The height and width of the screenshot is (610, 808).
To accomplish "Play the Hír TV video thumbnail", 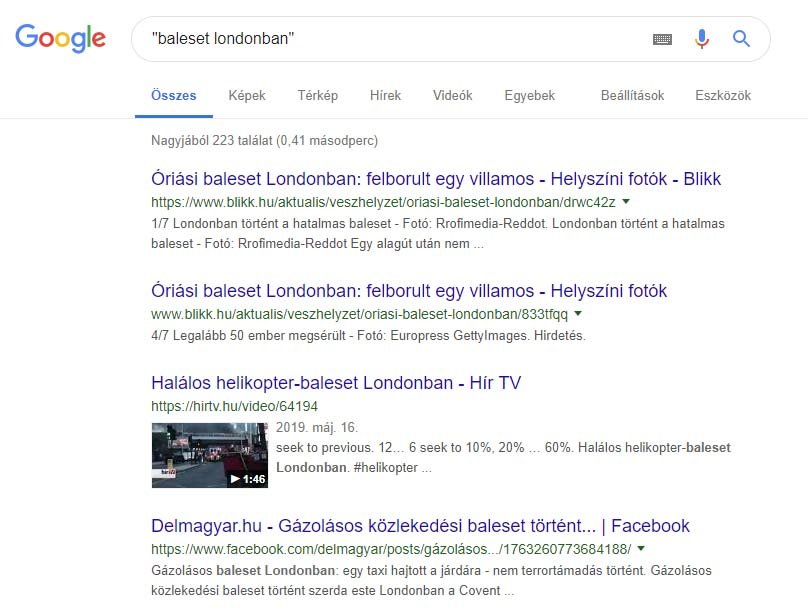I will click(x=209, y=454).
